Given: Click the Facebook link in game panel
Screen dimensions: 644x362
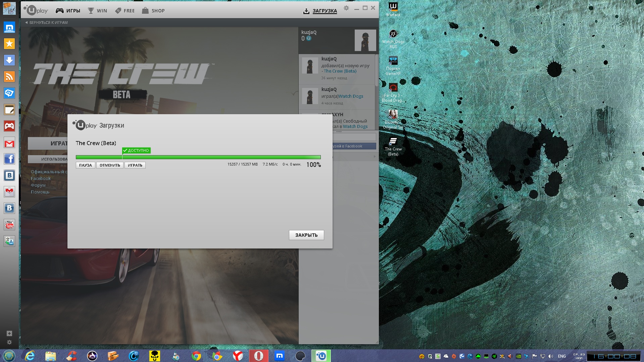Looking at the screenshot, I should (x=41, y=179).
